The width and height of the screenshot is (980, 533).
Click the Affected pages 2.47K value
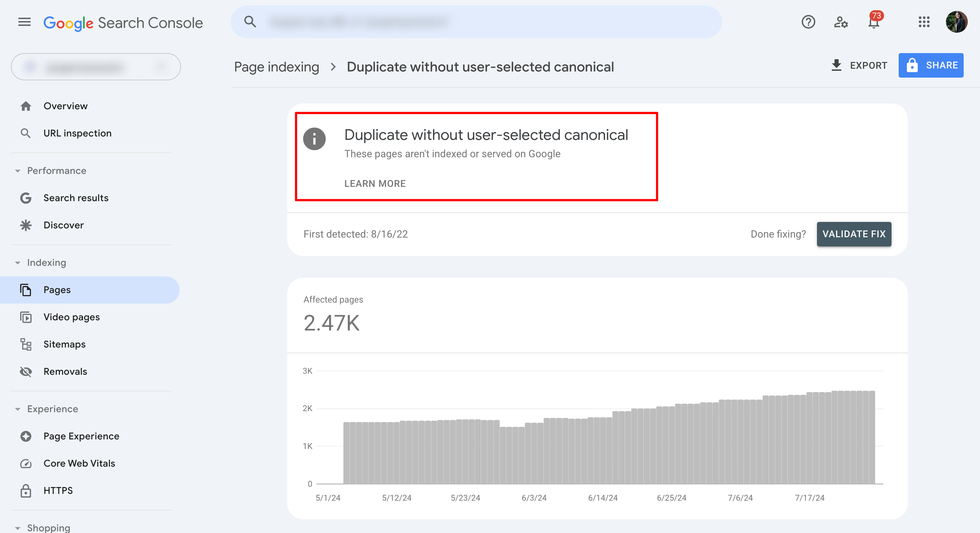point(331,323)
